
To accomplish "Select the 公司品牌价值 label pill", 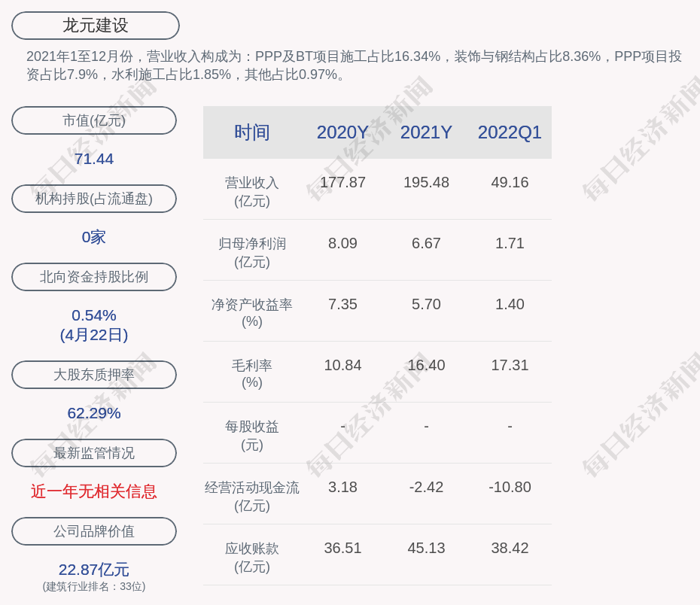I will pos(94,531).
